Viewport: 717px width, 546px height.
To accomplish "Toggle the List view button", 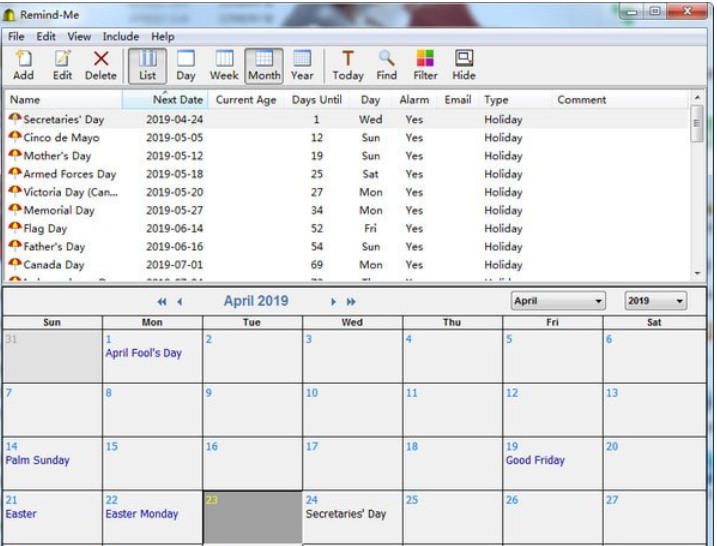I will pos(147,60).
